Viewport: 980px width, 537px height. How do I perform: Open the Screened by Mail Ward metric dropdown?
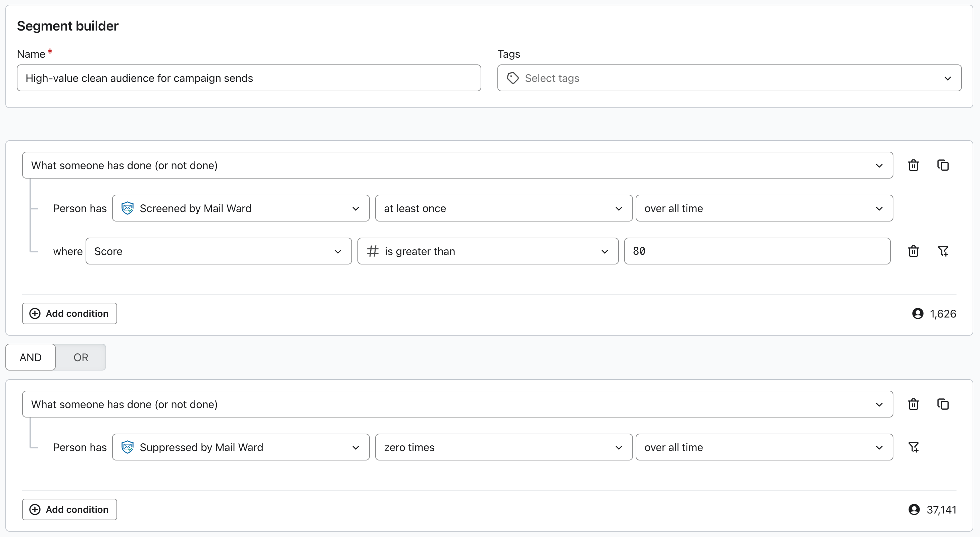coord(241,208)
